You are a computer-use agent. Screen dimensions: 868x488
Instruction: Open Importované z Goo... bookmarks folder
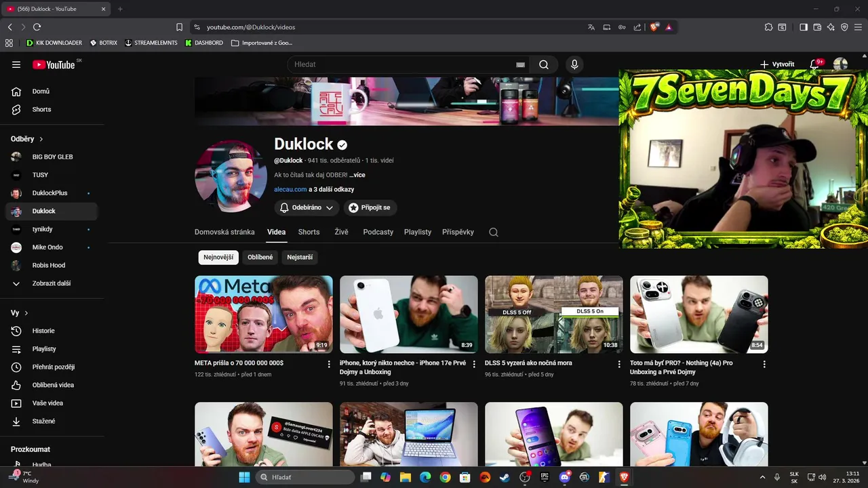[262, 43]
